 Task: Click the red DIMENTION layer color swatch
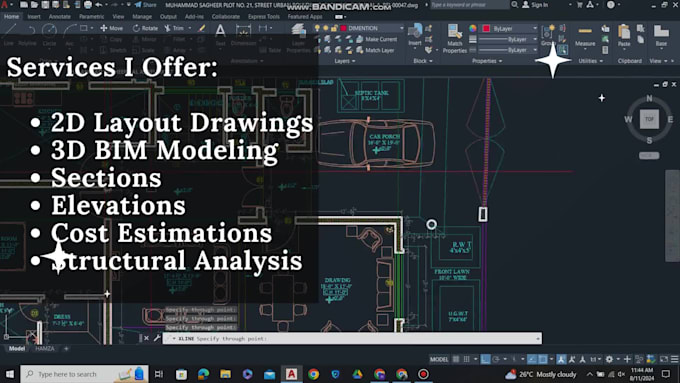pos(343,28)
